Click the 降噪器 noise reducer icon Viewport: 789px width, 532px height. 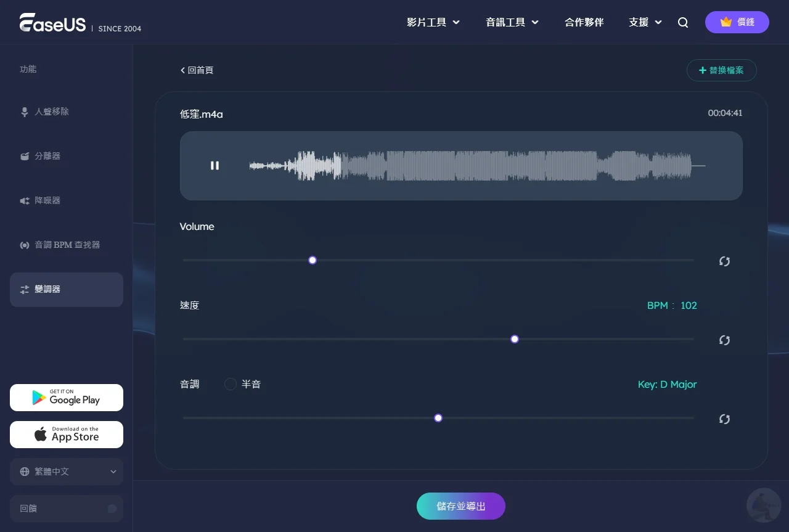point(25,200)
